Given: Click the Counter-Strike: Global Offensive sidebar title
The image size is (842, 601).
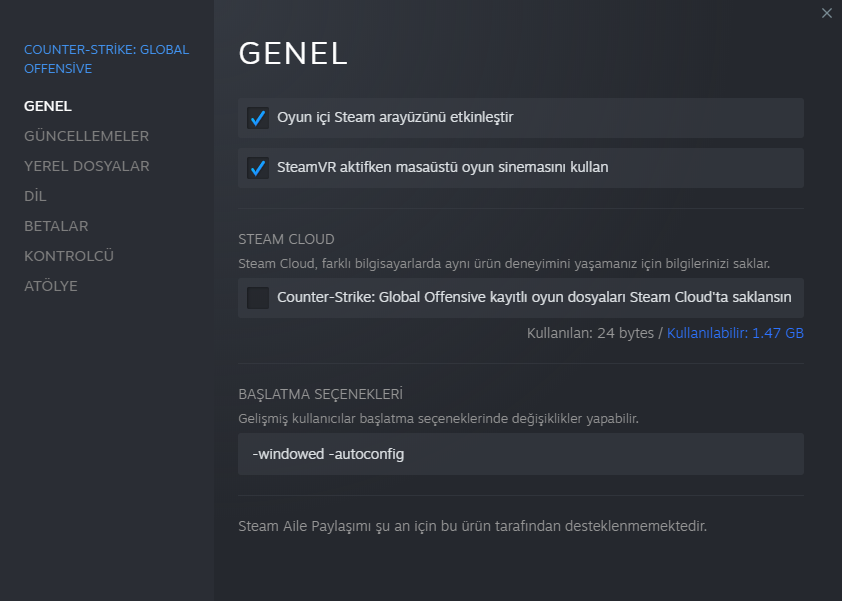Looking at the screenshot, I should click(106, 59).
